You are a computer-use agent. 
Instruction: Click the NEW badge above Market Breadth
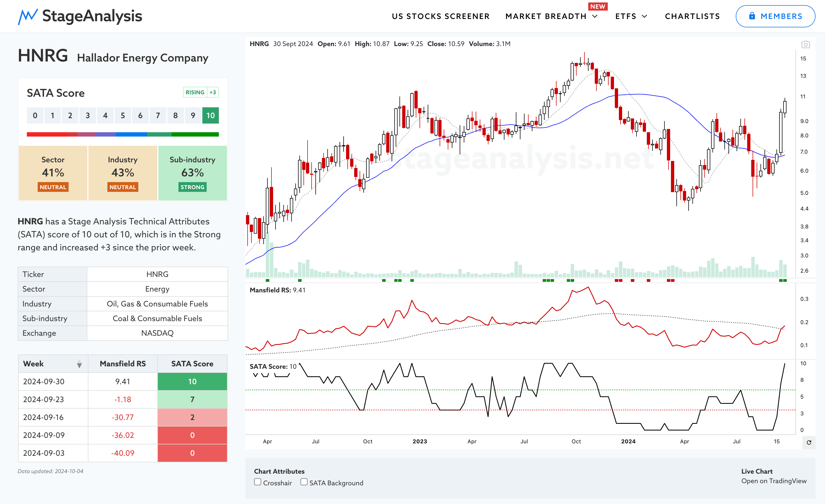pos(598,6)
